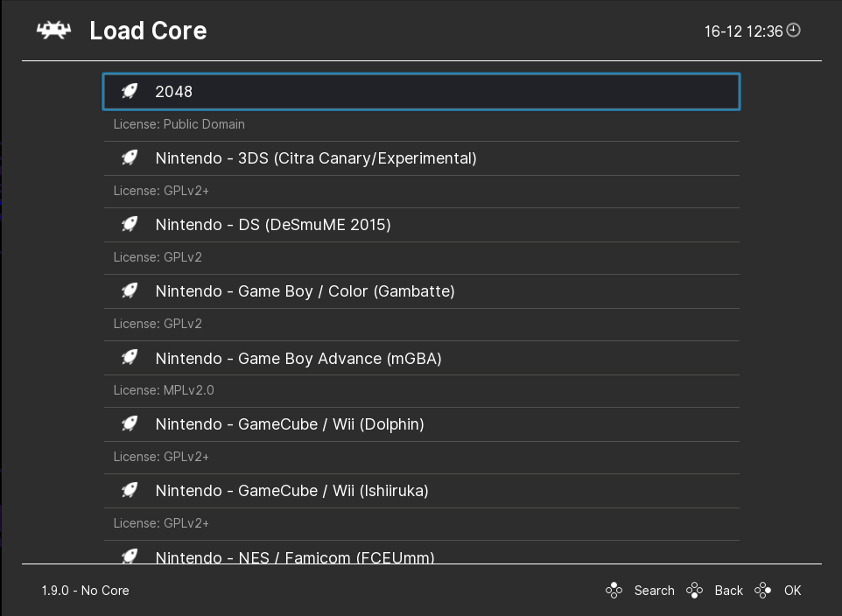Click rocket icon for mGBA core
This screenshot has width=842, height=616.
coord(130,358)
